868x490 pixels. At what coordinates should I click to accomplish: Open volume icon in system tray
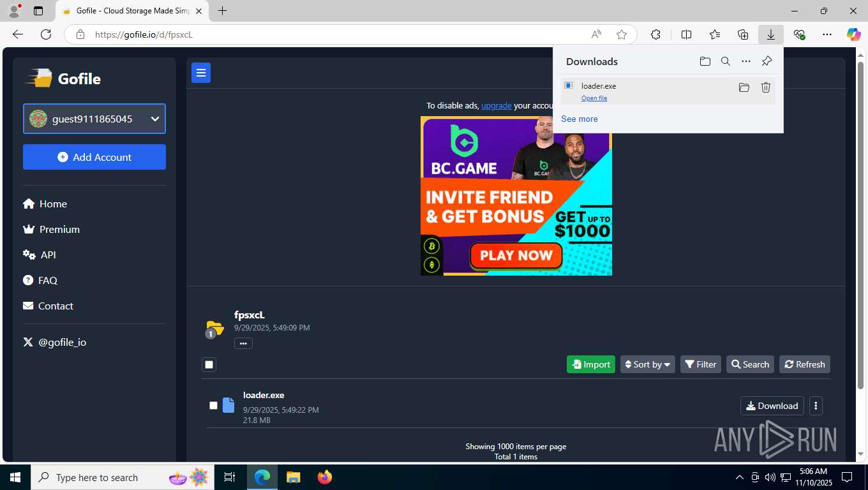(x=770, y=477)
